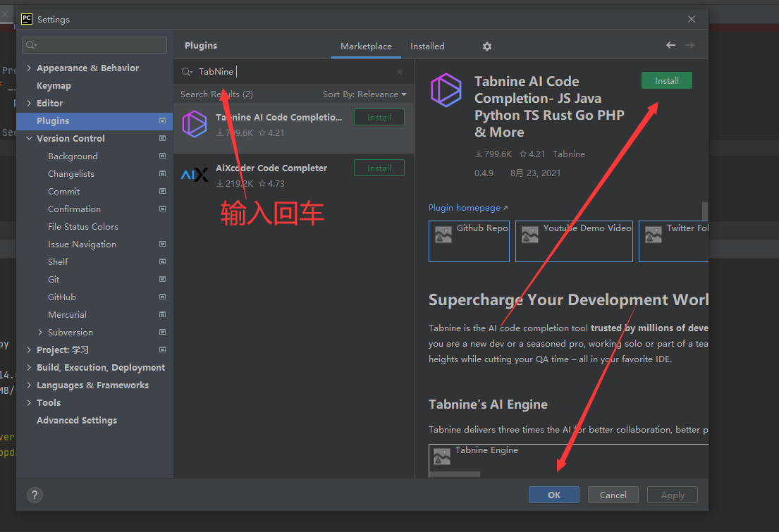Click the project-level icon beside Subversion

coord(162,332)
